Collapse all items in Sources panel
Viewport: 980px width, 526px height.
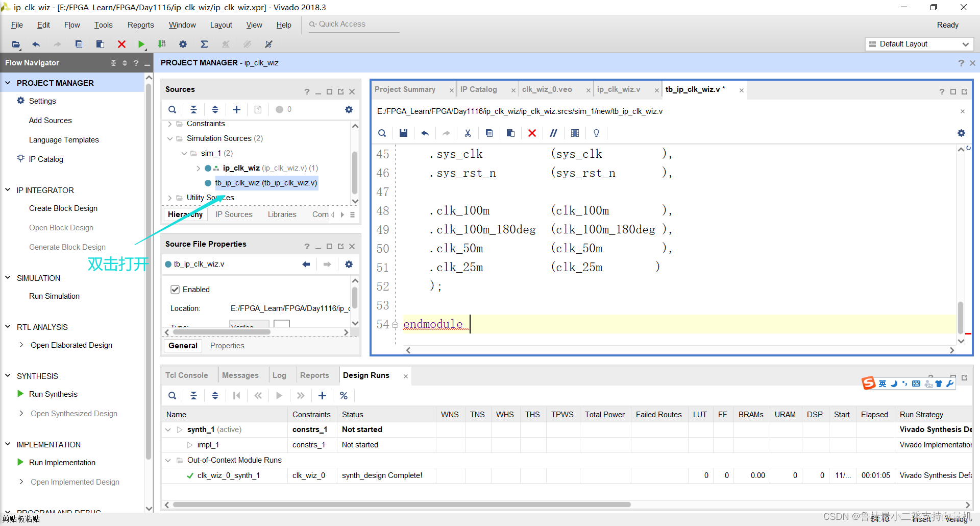pos(193,109)
